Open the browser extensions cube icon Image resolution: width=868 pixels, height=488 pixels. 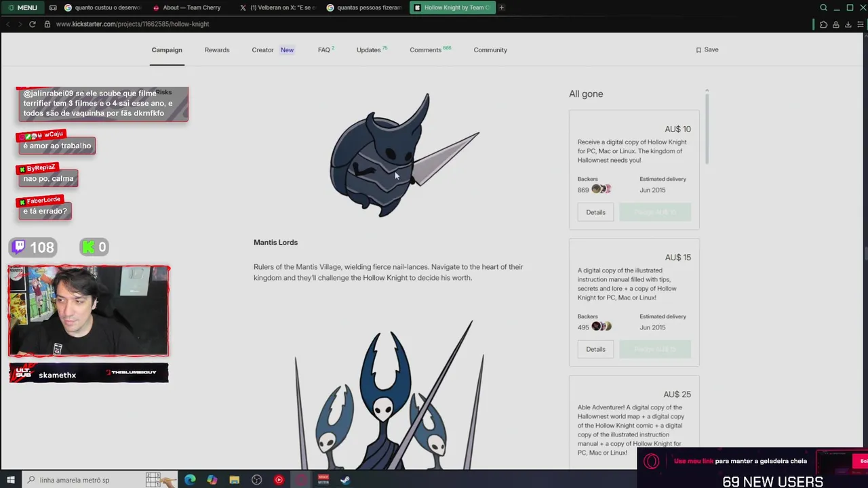823,24
